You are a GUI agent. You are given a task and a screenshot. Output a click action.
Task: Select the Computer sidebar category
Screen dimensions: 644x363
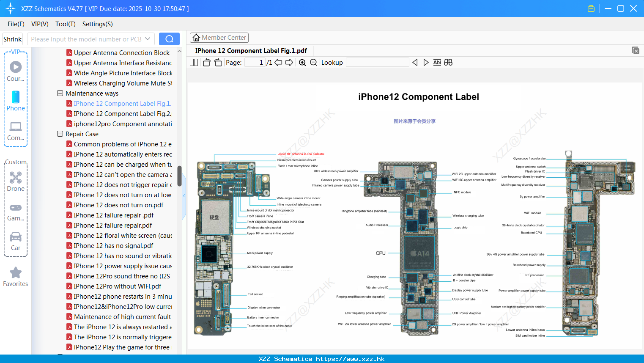16,131
